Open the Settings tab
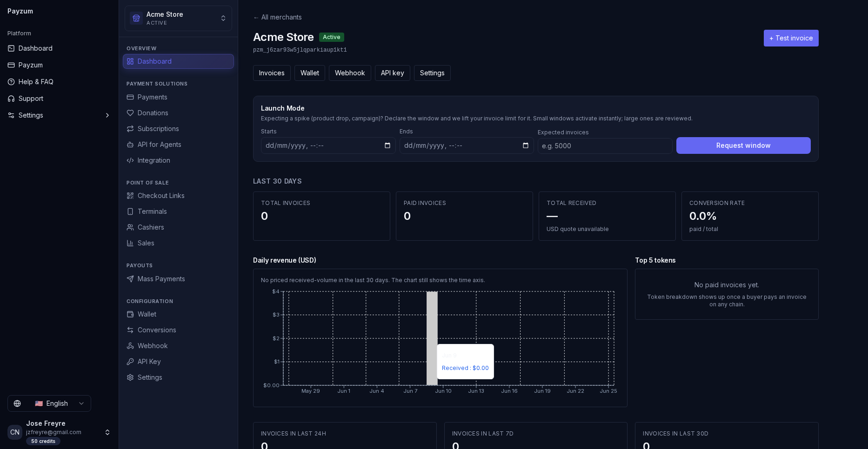868x449 pixels. pos(432,73)
